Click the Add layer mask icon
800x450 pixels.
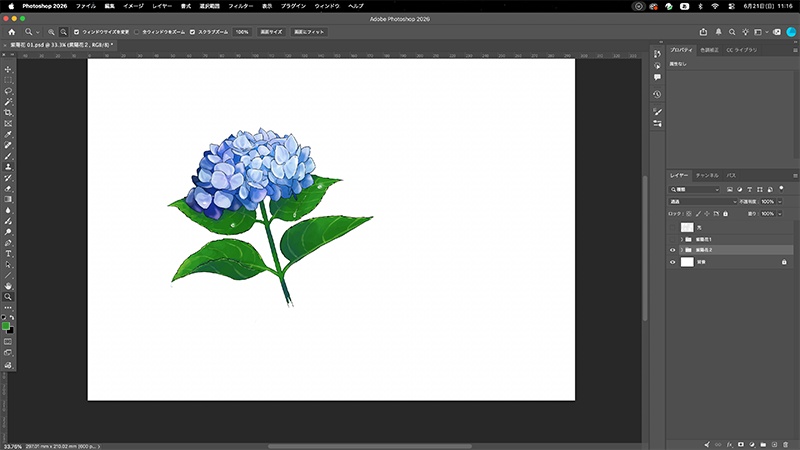pyautogui.click(x=741, y=444)
